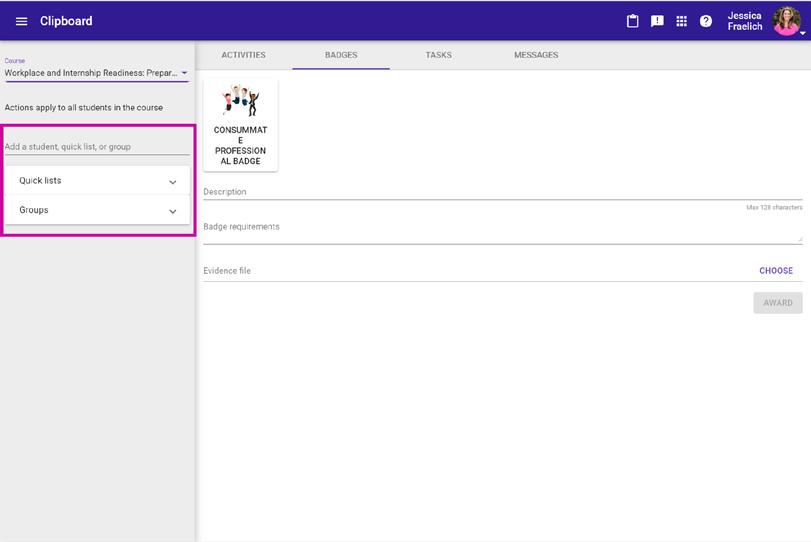
Task: Switch to the Activities tab
Action: coord(244,55)
